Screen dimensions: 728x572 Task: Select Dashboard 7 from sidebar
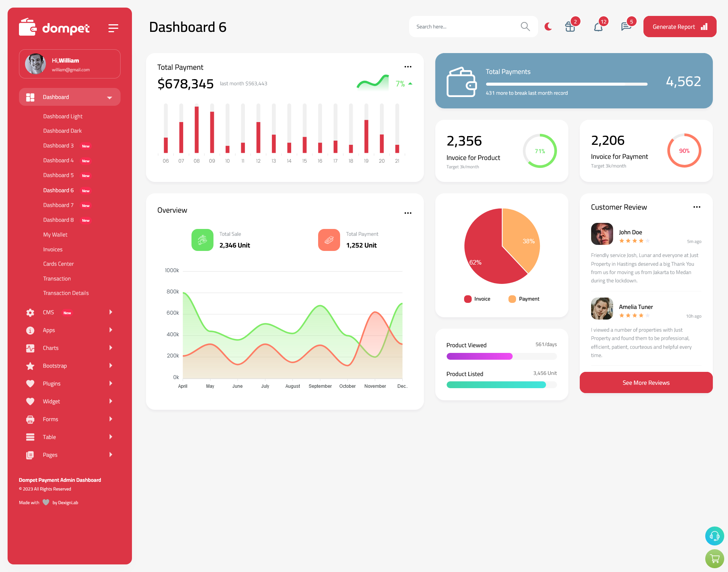coord(58,204)
